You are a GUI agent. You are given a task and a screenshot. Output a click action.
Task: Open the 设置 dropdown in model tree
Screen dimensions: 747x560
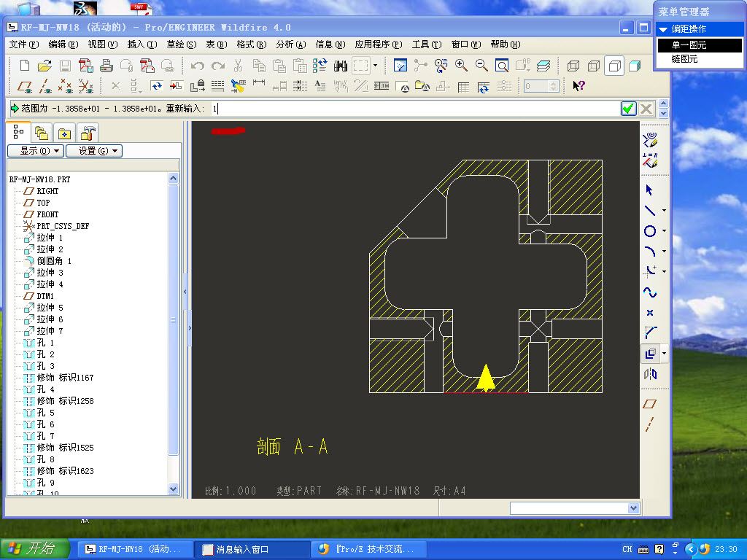click(x=94, y=151)
